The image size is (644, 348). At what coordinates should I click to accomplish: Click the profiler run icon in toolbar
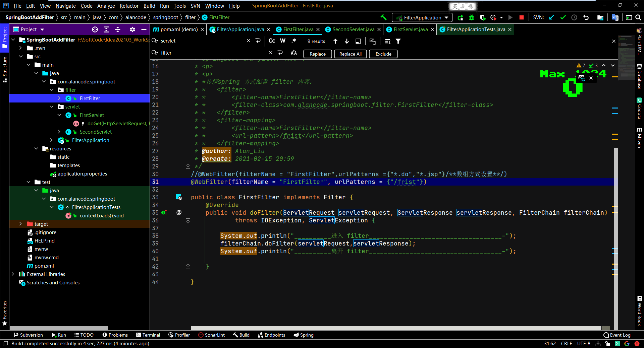tap(493, 17)
